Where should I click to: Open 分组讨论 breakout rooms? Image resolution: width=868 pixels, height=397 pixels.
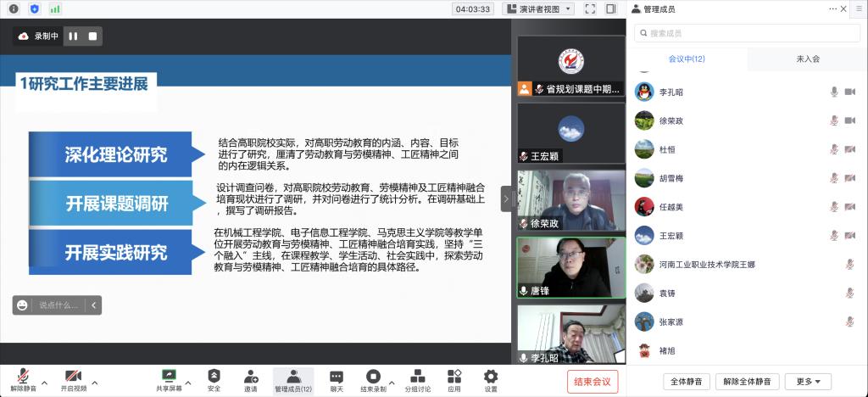(417, 378)
